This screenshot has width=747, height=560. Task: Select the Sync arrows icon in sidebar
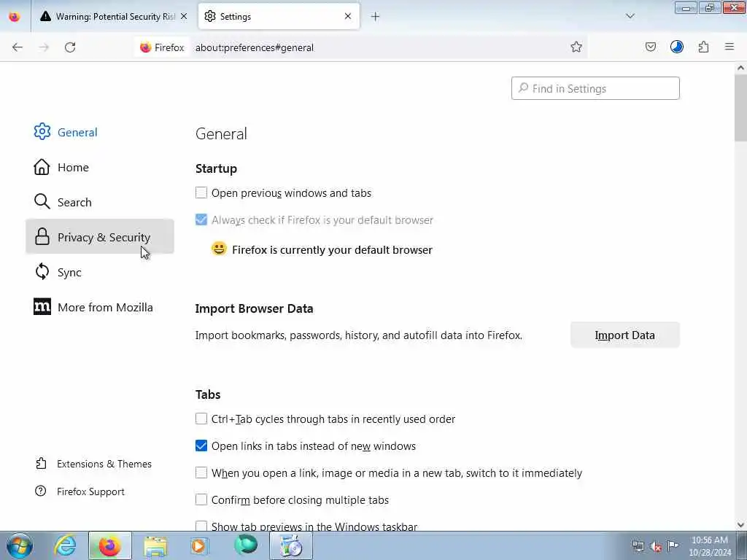tap(42, 272)
